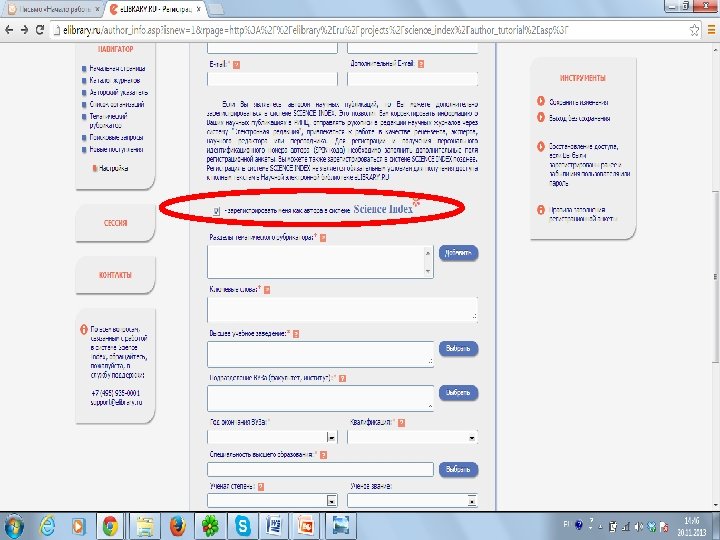Click the page vertical scrollbar
This screenshot has width=720, height=540.
point(715,276)
